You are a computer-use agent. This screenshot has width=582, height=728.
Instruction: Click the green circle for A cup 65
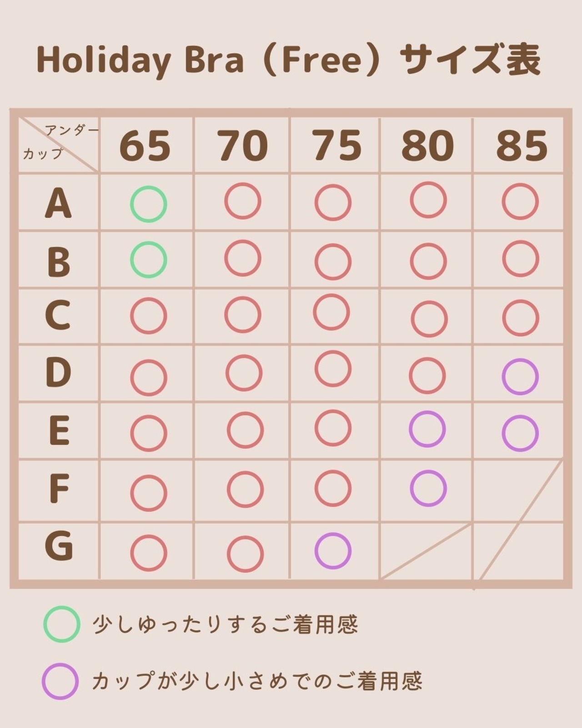(149, 204)
